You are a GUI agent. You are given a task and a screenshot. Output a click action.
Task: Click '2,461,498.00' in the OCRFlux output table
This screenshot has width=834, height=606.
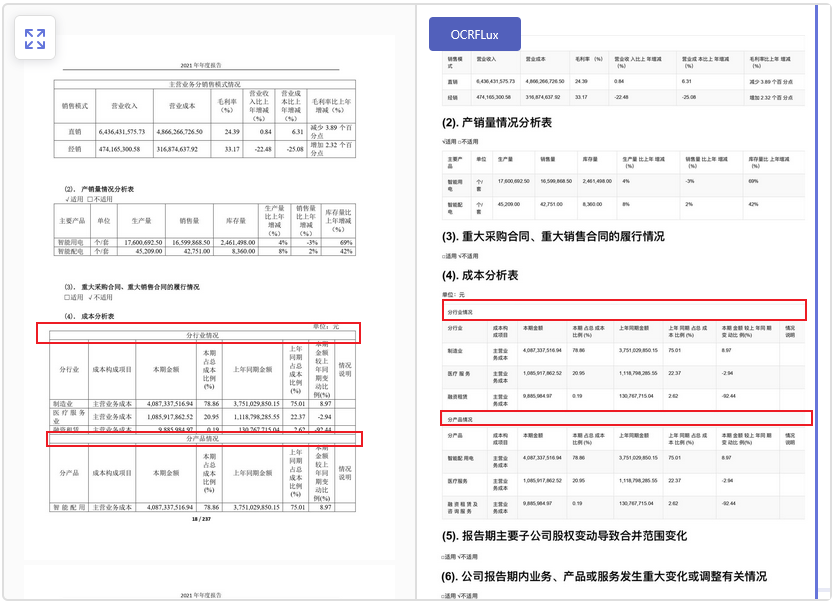[597, 181]
